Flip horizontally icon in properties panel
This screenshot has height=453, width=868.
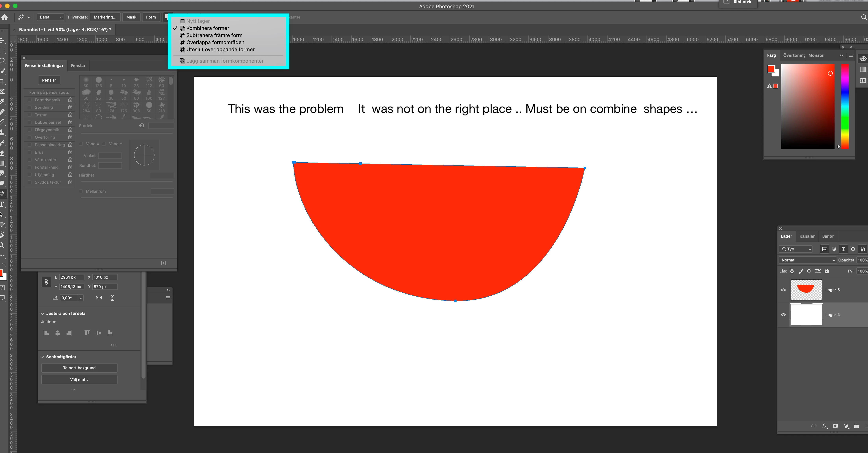99,298
